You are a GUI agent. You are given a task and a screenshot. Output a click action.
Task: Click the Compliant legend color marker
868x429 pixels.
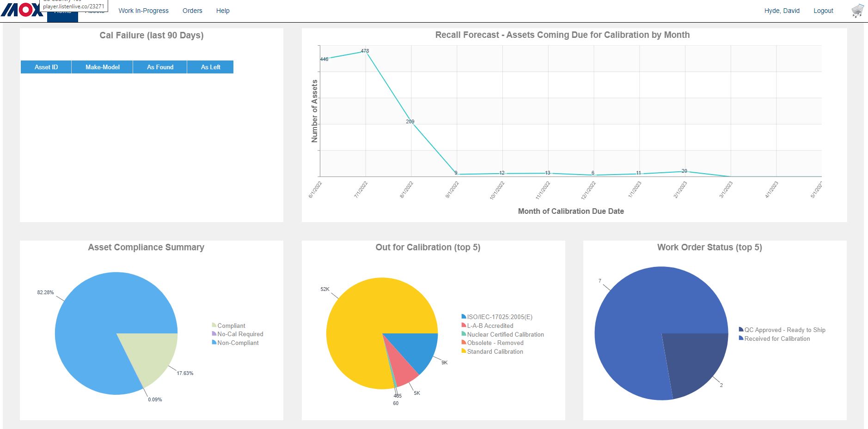(214, 325)
